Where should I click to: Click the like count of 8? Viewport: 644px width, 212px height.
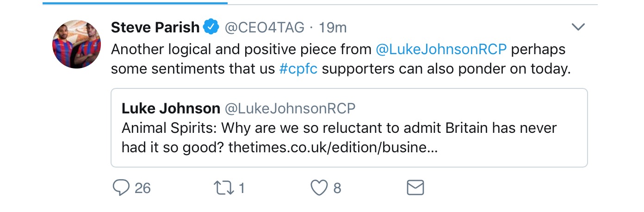click(337, 188)
